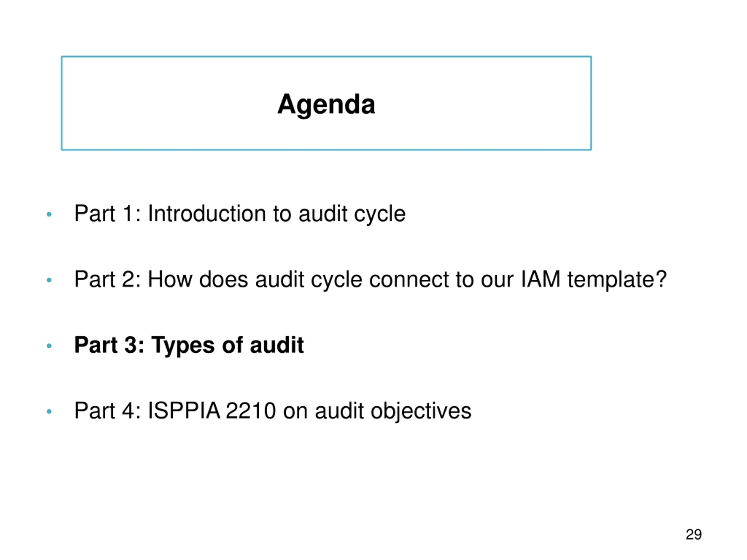Click the word 'template?' in Part 2
This screenshot has width=747, height=560.
click(617, 280)
